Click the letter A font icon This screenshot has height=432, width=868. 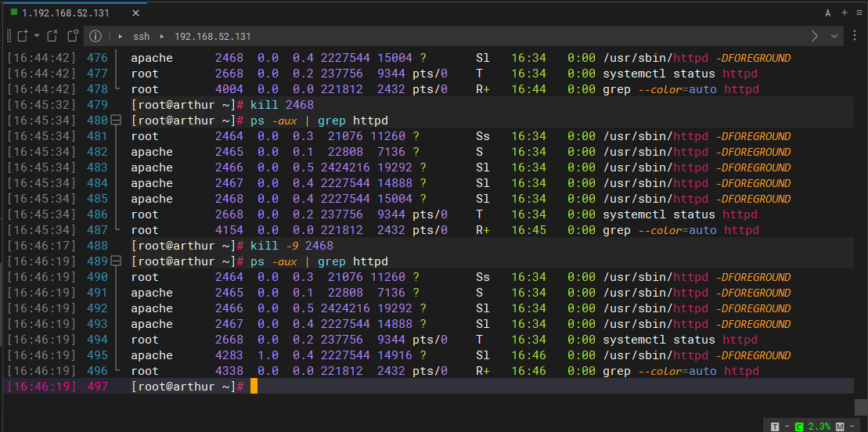(828, 13)
